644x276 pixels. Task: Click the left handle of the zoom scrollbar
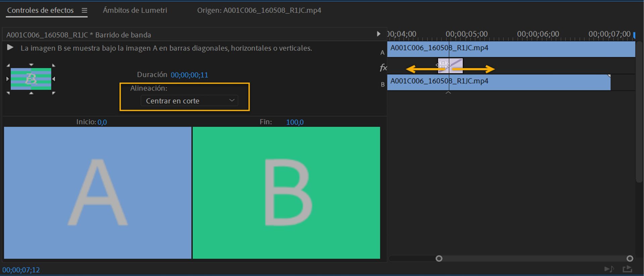point(439,258)
